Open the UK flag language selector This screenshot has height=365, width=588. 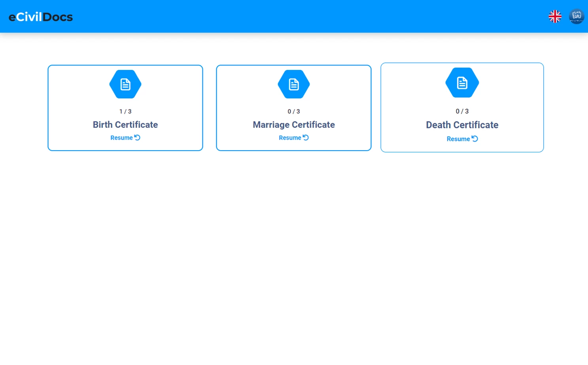555,16
